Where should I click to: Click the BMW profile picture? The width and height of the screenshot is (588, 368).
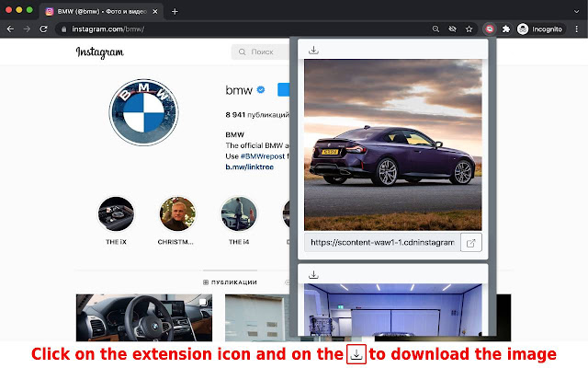tap(143, 112)
